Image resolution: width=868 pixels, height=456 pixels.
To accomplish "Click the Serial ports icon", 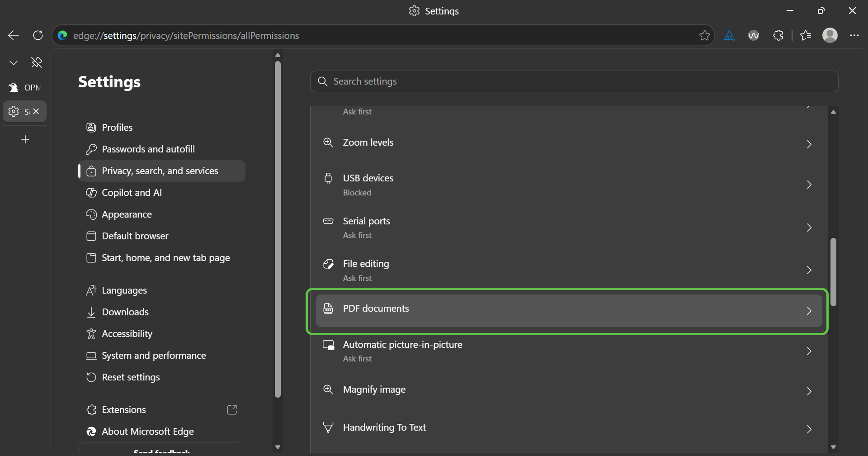I will click(x=328, y=221).
